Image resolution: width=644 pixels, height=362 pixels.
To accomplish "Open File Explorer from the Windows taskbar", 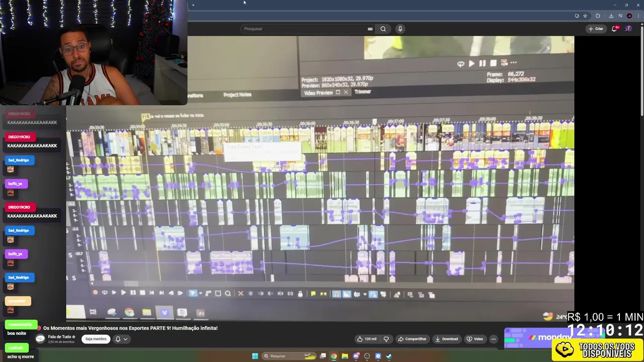I will pos(345,356).
